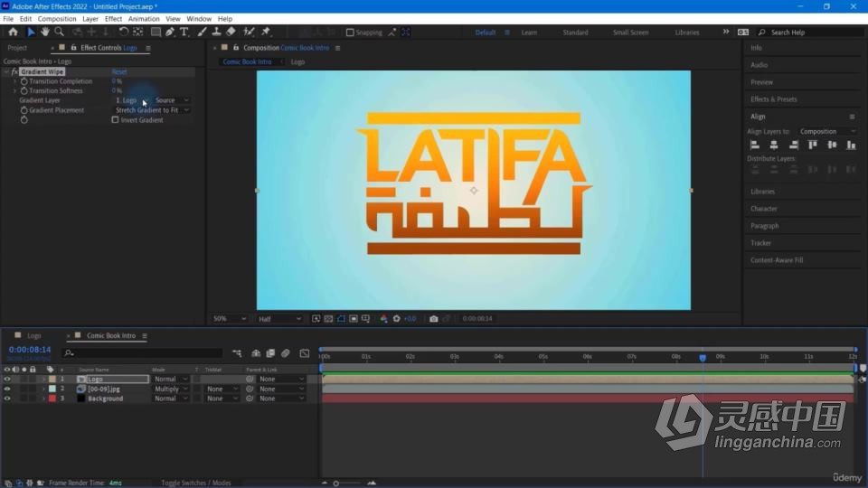868x488 pixels.
Task: Enable the Snapping checkbox
Action: (x=350, y=33)
